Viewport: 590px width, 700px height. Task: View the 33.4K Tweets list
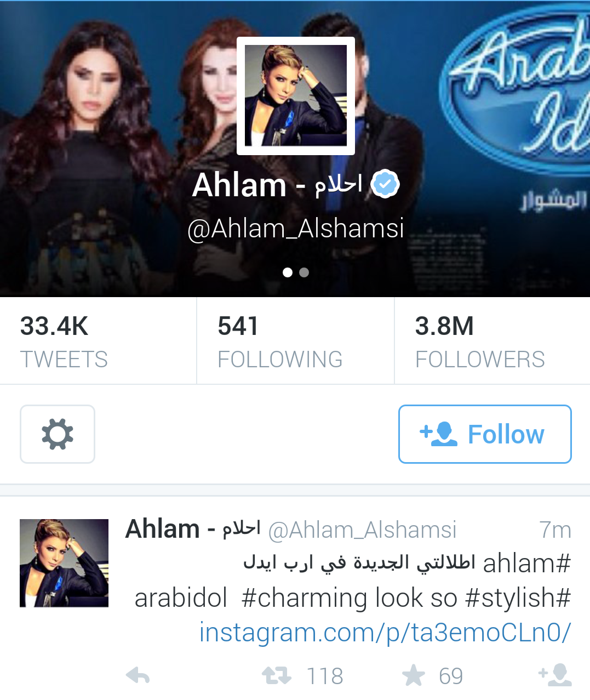pos(98,341)
